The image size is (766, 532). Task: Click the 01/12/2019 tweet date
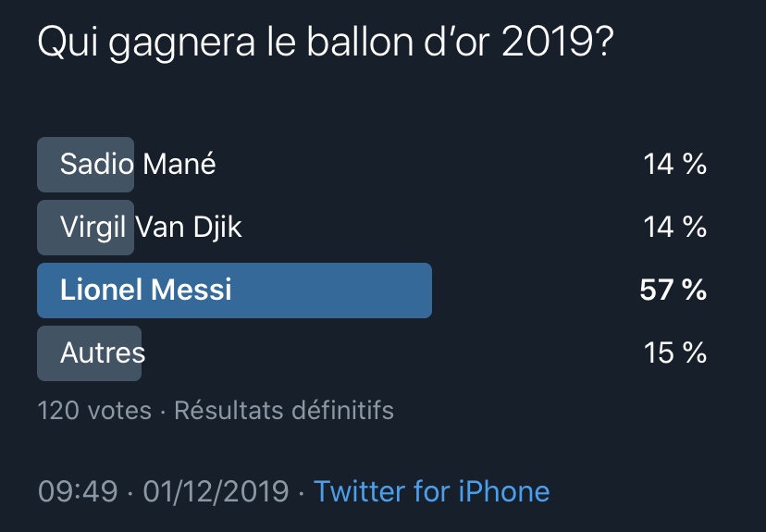pos(215,490)
